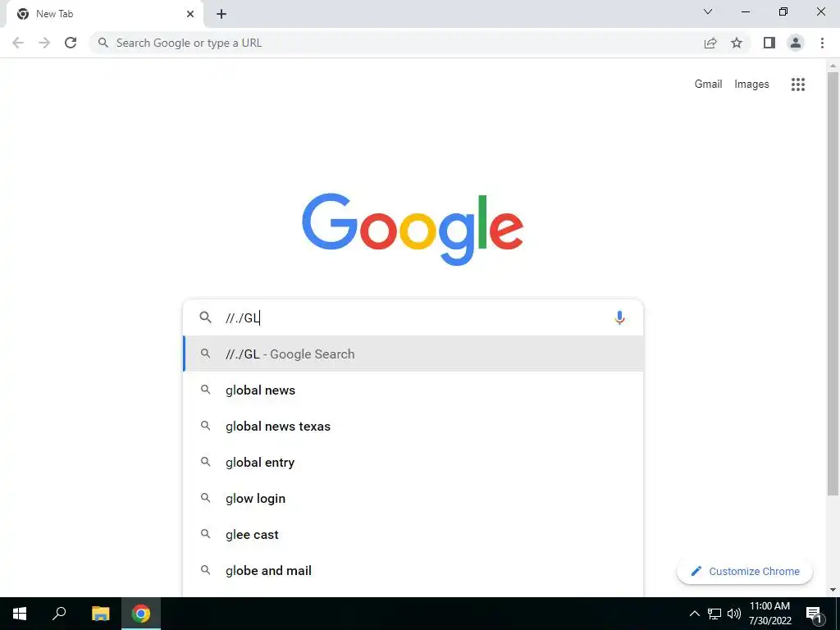Click the share page icon
The height and width of the screenshot is (630, 840).
[x=710, y=43]
